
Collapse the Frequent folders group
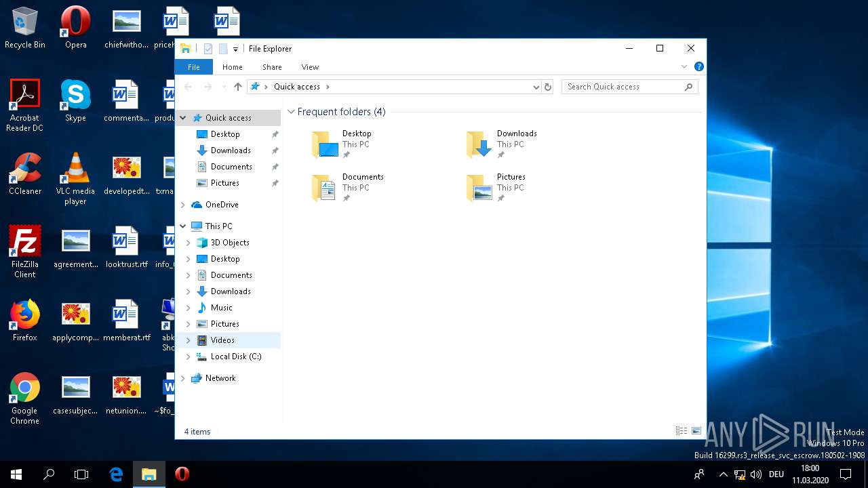291,112
